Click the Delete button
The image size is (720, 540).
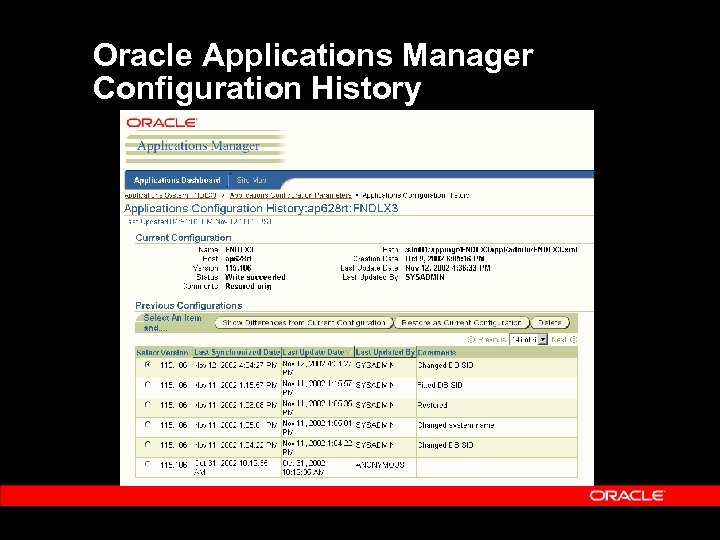coord(550,323)
